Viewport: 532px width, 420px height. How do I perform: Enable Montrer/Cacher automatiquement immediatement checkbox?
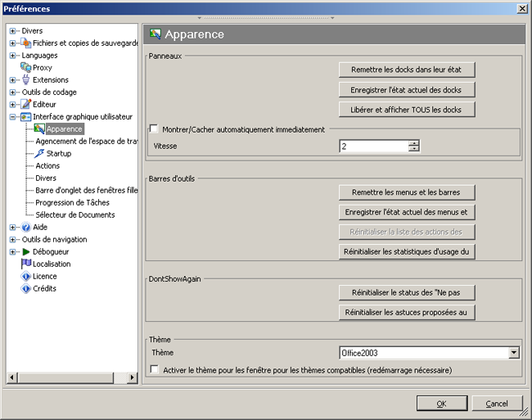tap(154, 129)
